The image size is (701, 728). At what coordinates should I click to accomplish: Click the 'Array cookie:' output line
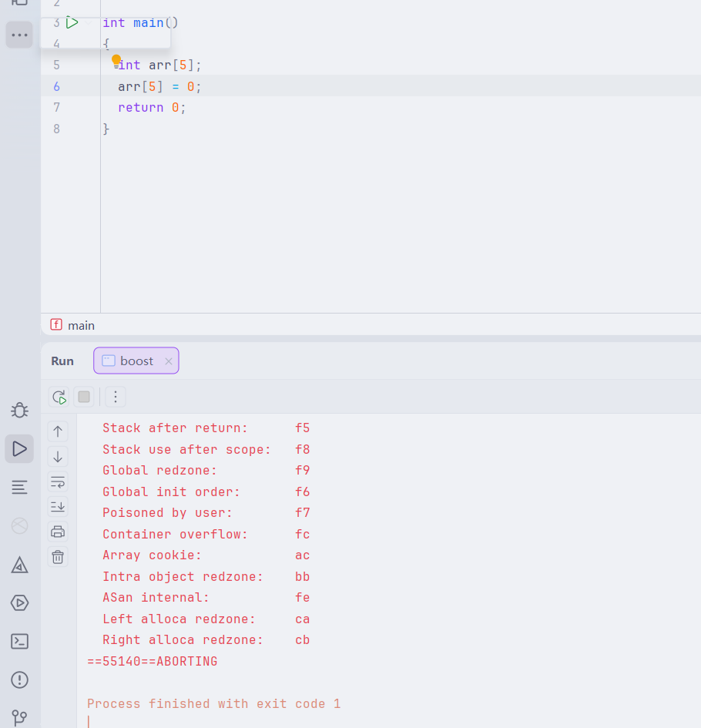(x=206, y=555)
